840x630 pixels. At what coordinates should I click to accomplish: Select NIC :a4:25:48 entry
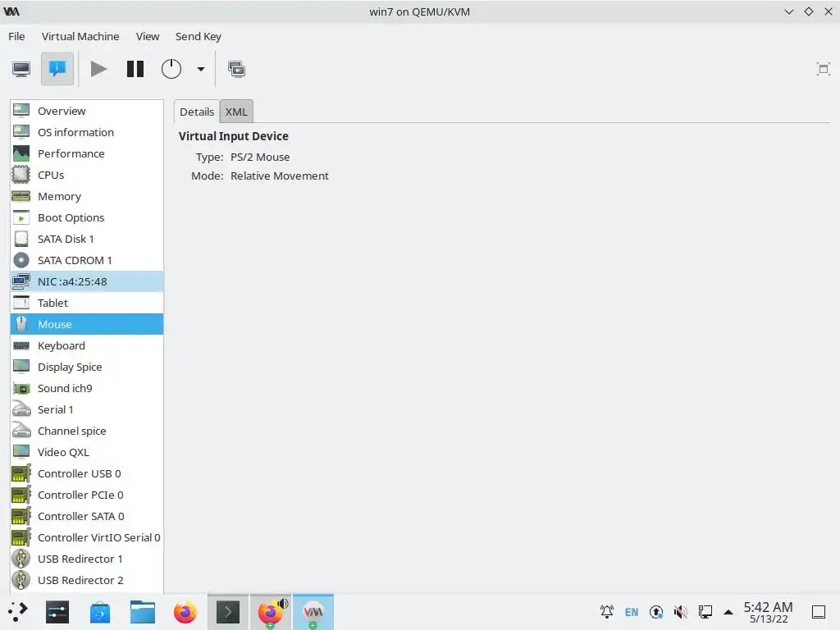tap(87, 282)
